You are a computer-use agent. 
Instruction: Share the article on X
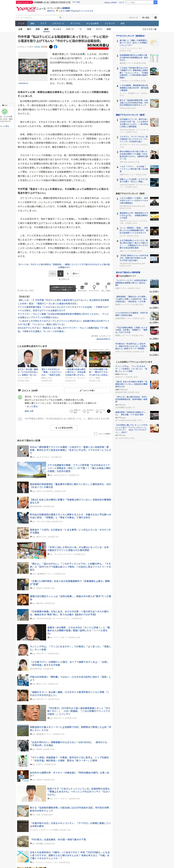(x=51, y=47)
